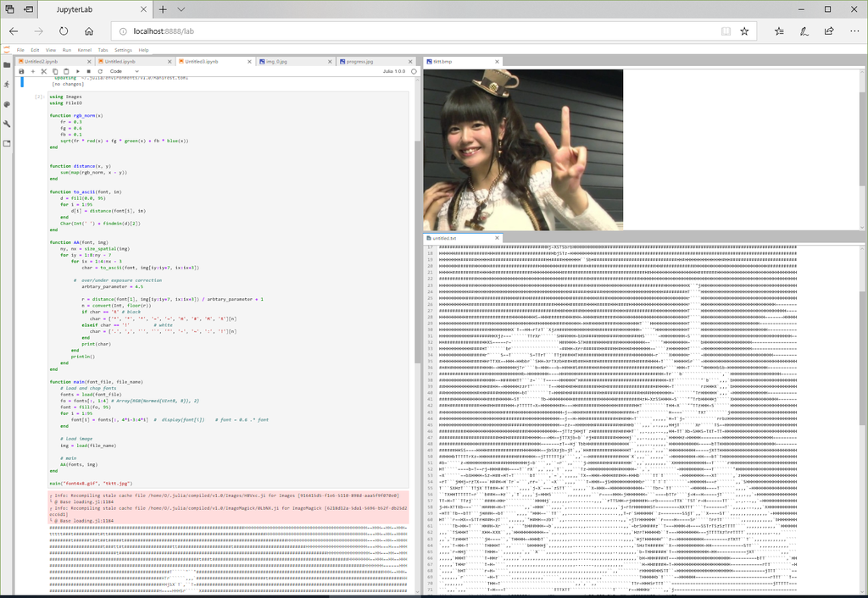This screenshot has height=598, width=868.
Task: Switch to the progress.jpg tab
Action: click(375, 61)
